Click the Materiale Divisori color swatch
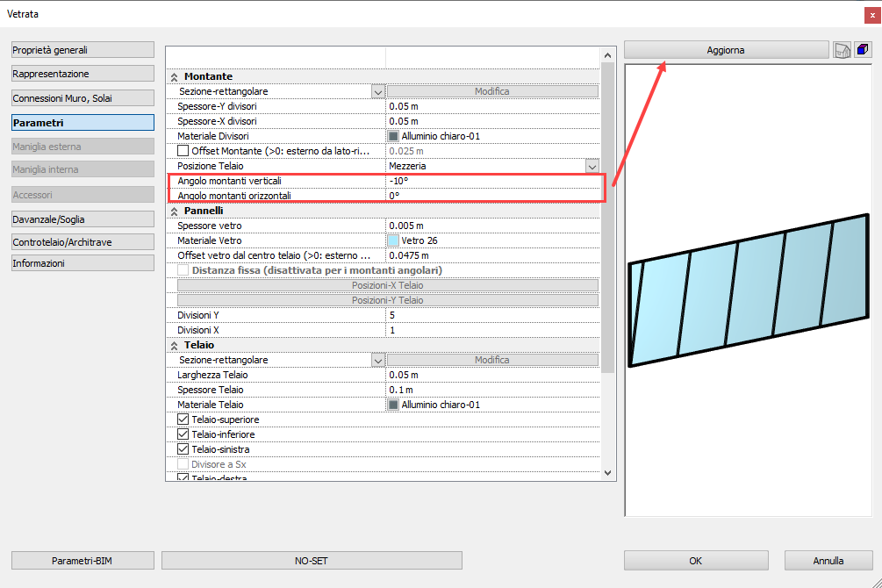This screenshot has width=882, height=588. click(393, 136)
